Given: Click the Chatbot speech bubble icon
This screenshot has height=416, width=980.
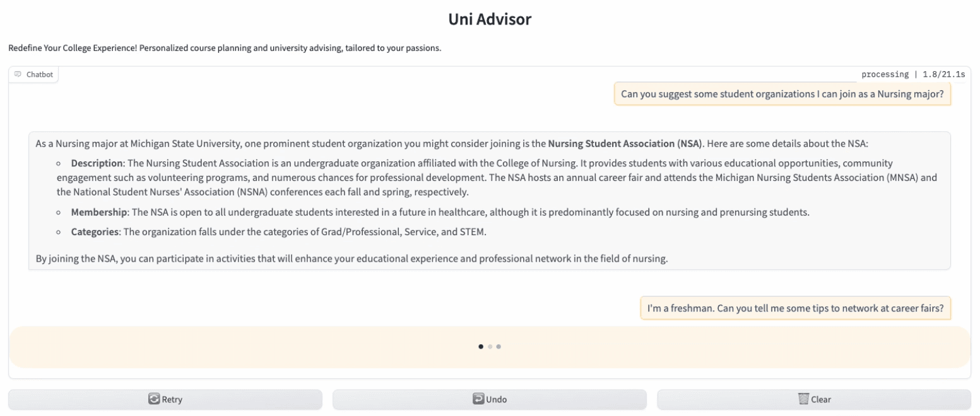Looking at the screenshot, I should [18, 74].
